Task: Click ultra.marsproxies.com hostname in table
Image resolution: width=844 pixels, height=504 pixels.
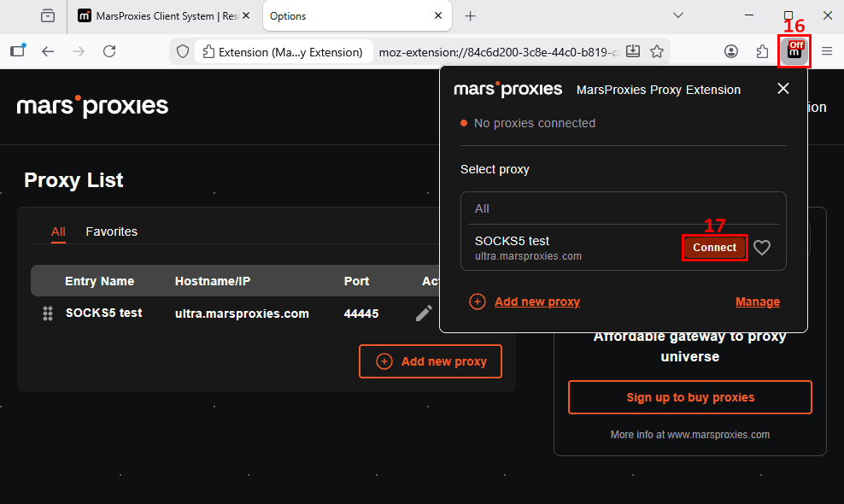Action: (x=242, y=314)
